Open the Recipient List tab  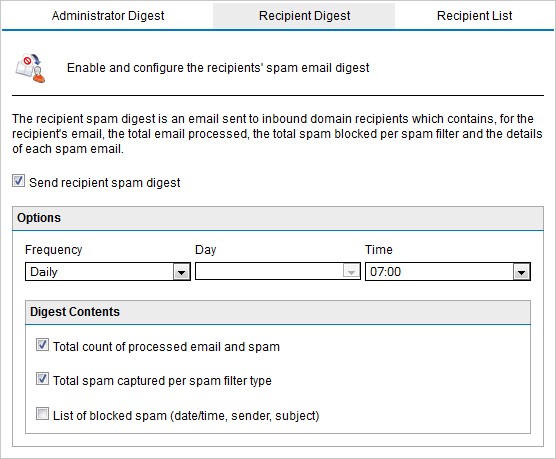(x=474, y=16)
